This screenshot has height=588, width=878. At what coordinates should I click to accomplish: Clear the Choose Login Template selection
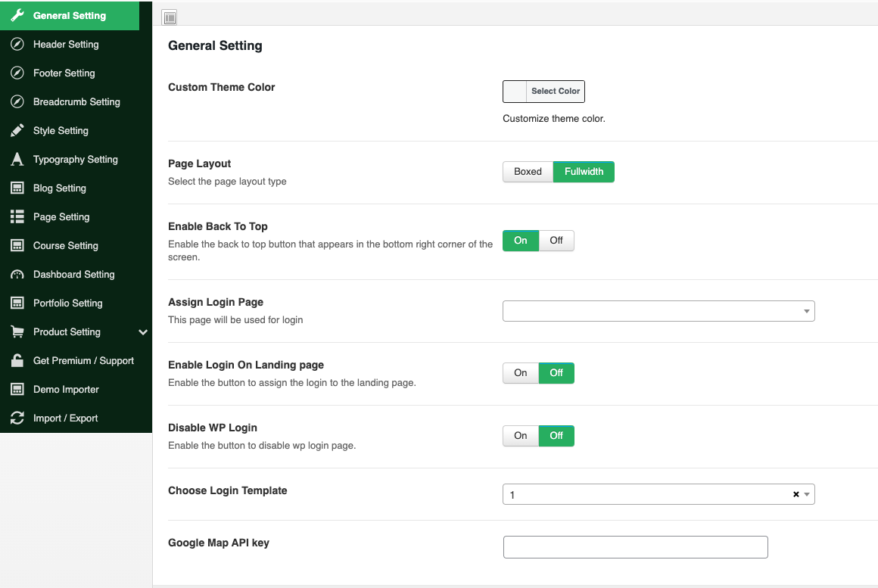[795, 494]
